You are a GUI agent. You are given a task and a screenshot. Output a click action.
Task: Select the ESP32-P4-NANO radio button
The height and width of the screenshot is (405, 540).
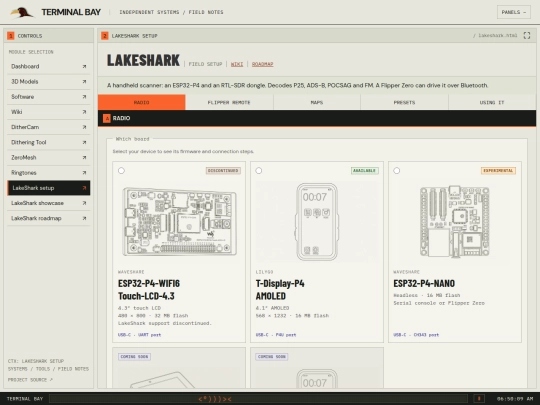(x=396, y=170)
